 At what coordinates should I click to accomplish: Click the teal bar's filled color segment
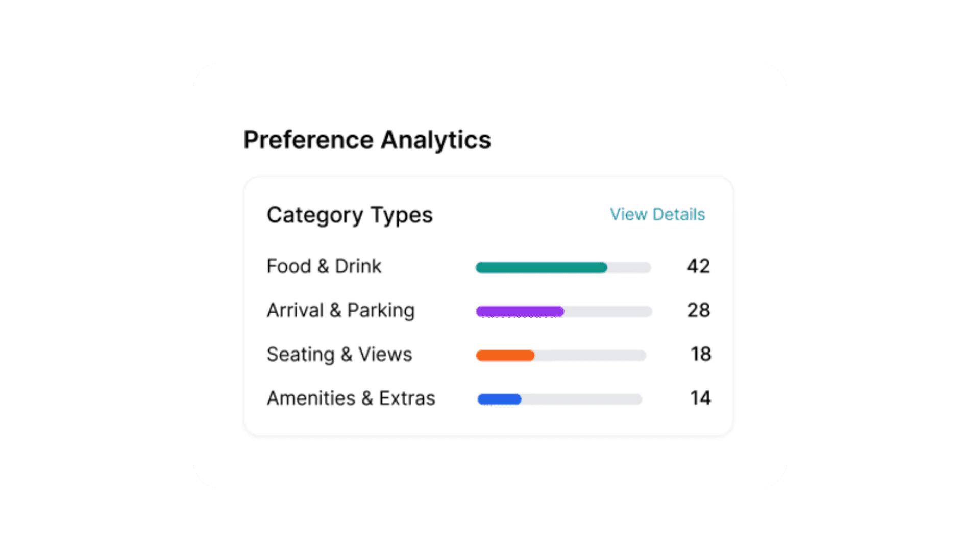(x=541, y=267)
